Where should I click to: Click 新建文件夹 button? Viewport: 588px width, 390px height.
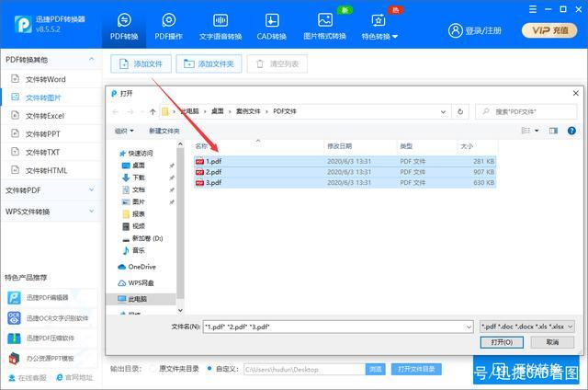click(x=164, y=131)
